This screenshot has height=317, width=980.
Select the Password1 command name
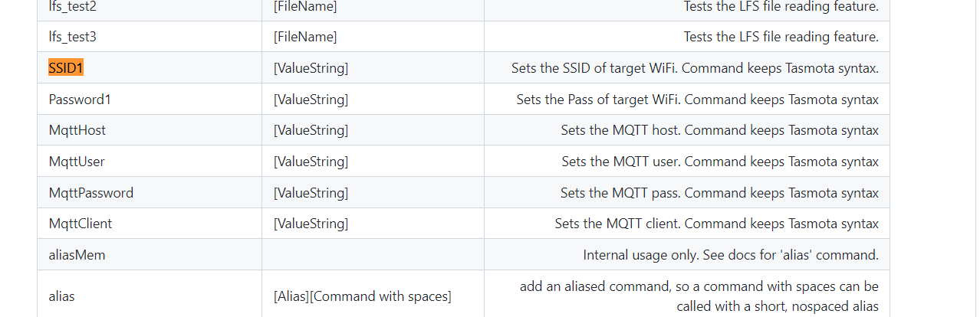(80, 100)
